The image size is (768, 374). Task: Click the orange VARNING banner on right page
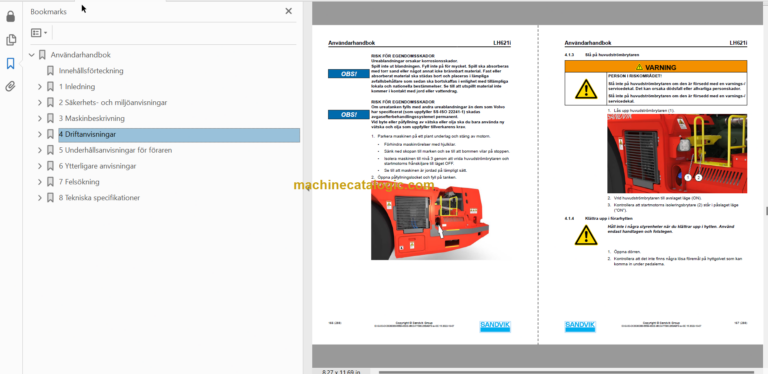click(x=656, y=67)
